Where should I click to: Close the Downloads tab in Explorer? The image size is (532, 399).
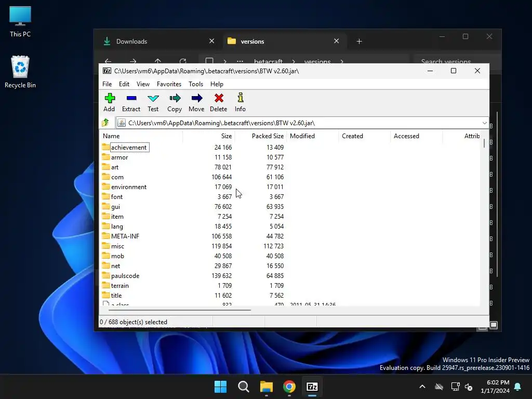pos(212,41)
